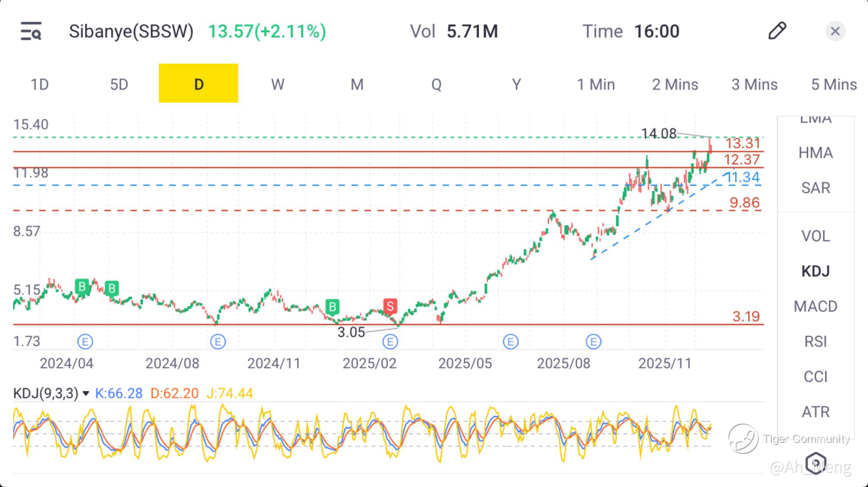868x487 pixels.
Task: Click the red S sell marker
Action: pos(390,305)
